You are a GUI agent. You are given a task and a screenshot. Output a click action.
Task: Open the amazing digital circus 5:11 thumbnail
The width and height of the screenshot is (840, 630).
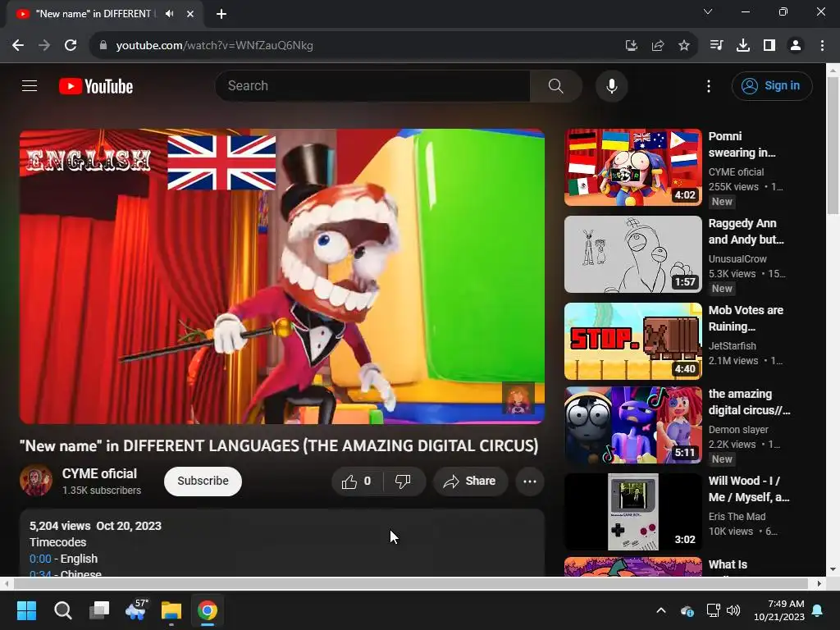pos(632,425)
